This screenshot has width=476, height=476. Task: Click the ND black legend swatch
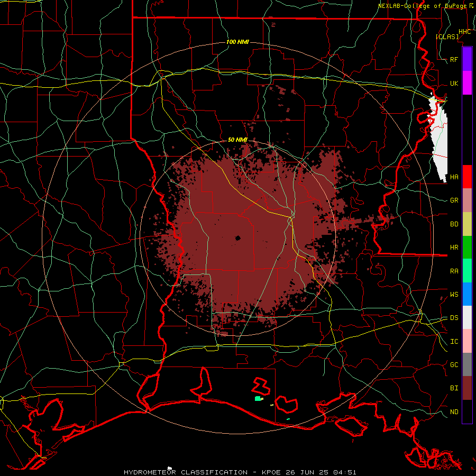point(467,411)
